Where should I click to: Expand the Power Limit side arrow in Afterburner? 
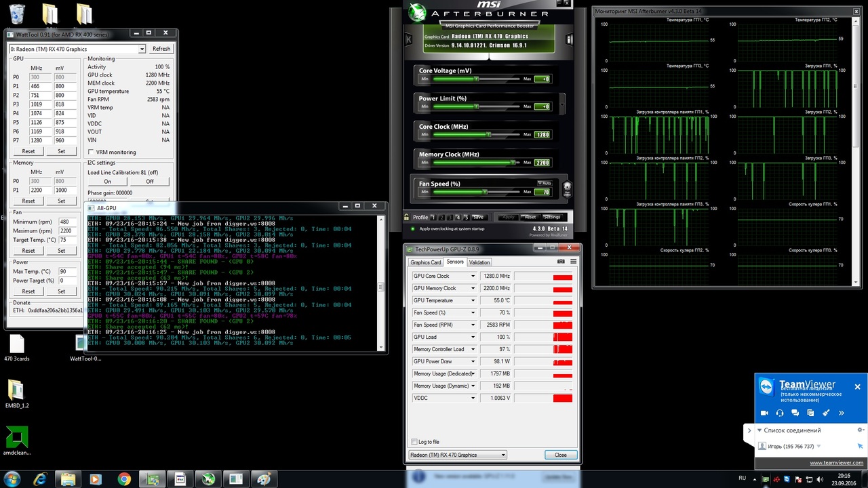coord(561,104)
